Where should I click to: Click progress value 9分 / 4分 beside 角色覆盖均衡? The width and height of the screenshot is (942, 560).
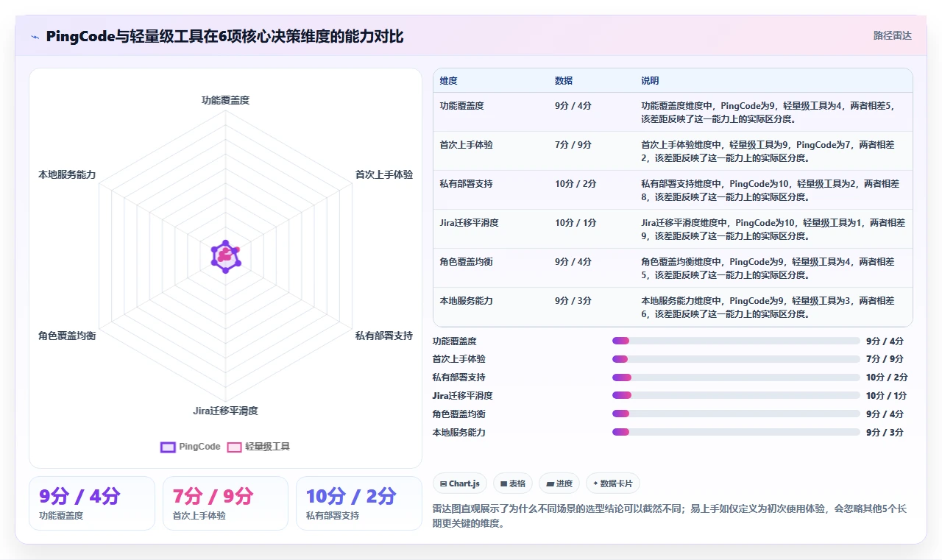click(x=885, y=414)
